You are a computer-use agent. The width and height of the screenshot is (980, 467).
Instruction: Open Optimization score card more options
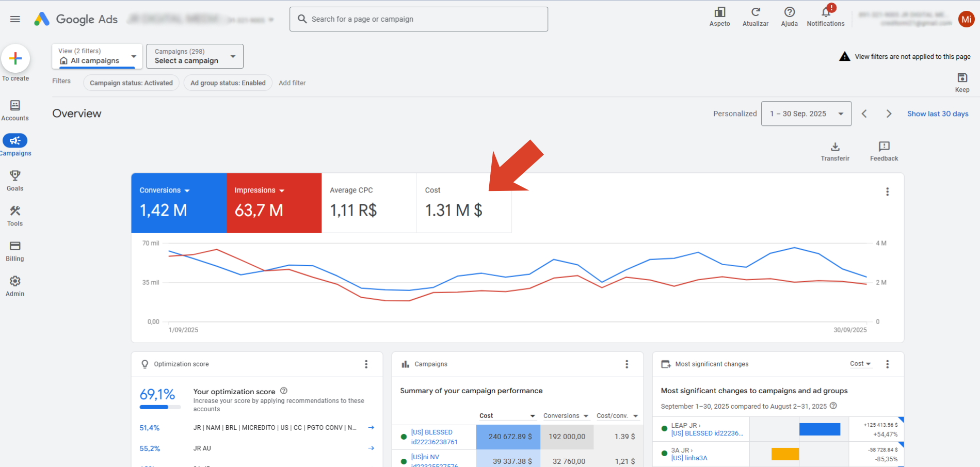coord(366,364)
